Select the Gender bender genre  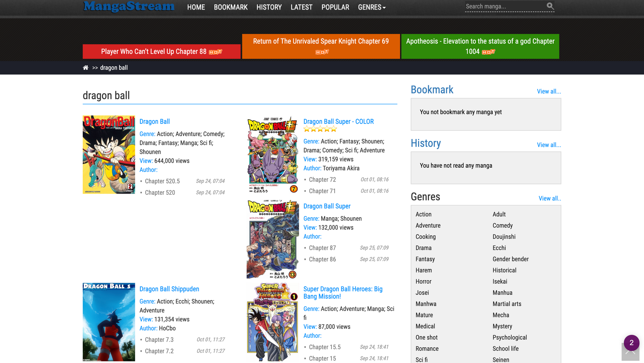pyautogui.click(x=510, y=259)
